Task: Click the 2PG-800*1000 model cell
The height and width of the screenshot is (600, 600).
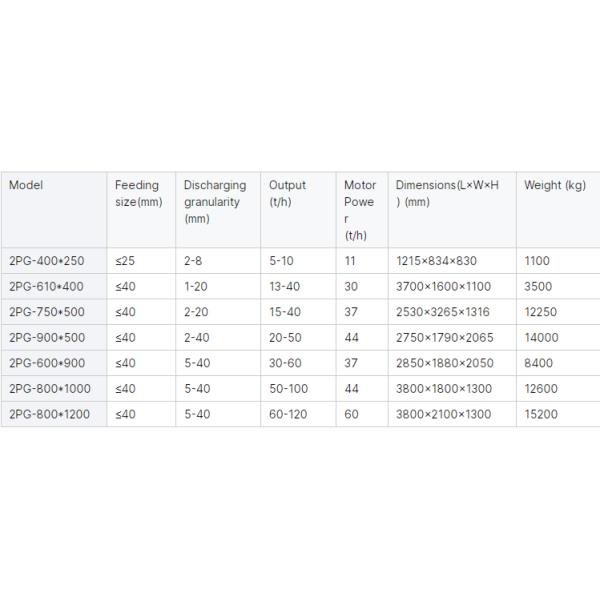Action: (x=51, y=388)
